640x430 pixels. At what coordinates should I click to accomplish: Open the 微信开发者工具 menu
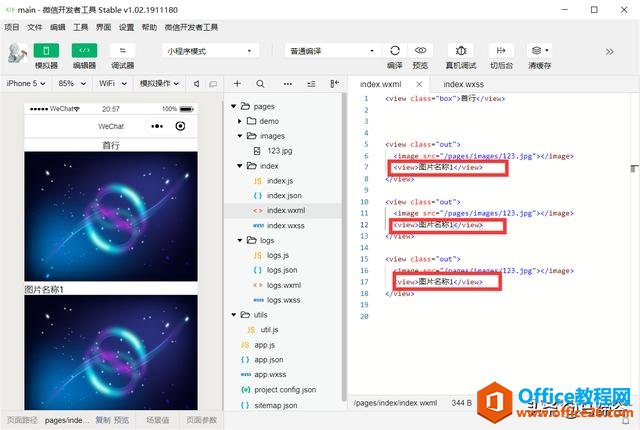tap(191, 27)
